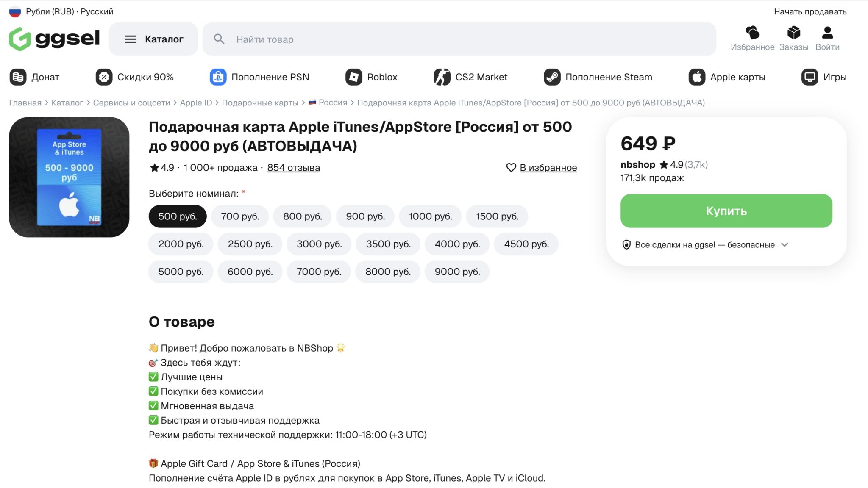Select the 500 руб. denomination
Screen dimensions: 868x488
coord(178,216)
